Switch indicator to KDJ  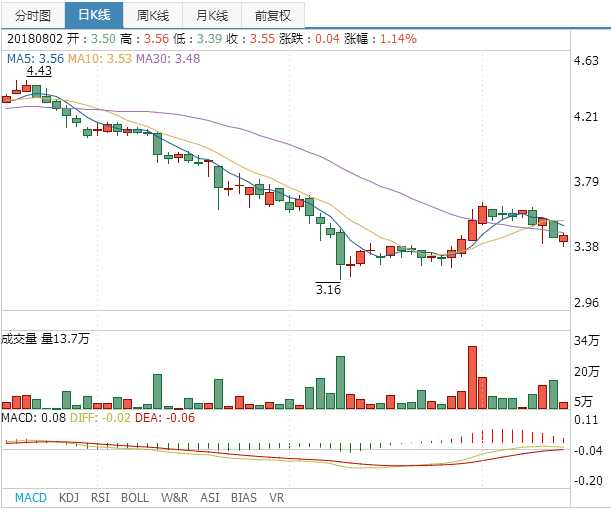pyautogui.click(x=69, y=497)
